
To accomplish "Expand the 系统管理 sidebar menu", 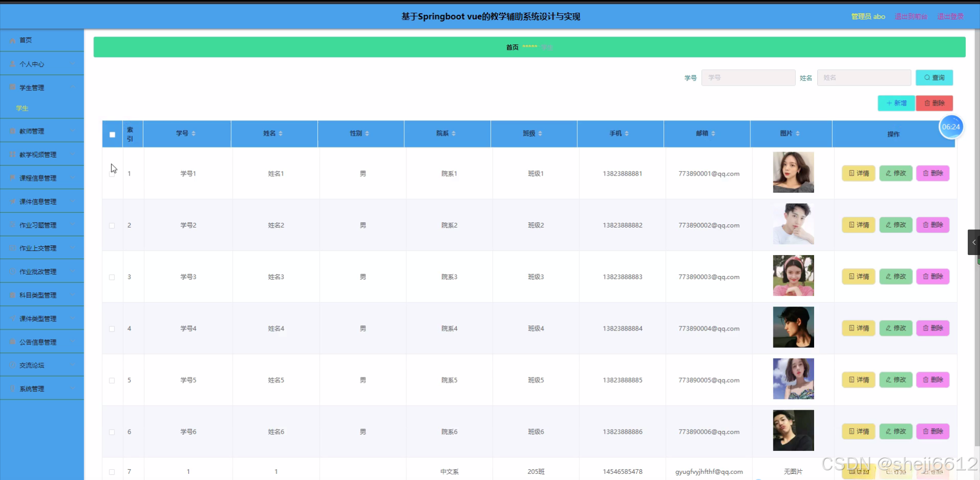I will 31,388.
